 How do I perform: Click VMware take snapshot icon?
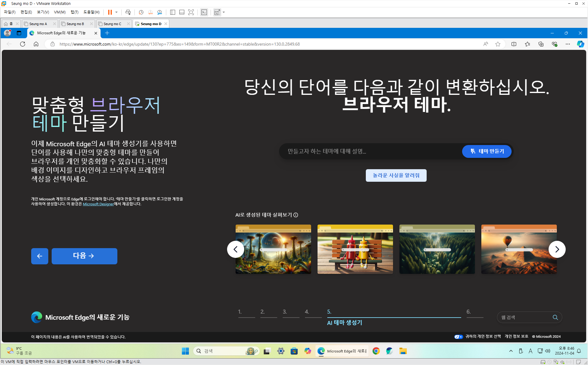point(141,12)
